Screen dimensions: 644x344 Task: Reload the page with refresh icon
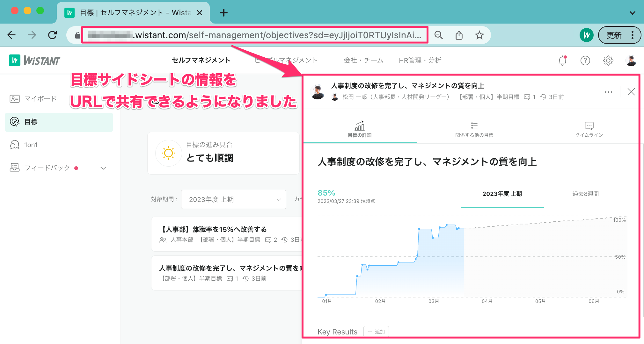[x=53, y=35]
